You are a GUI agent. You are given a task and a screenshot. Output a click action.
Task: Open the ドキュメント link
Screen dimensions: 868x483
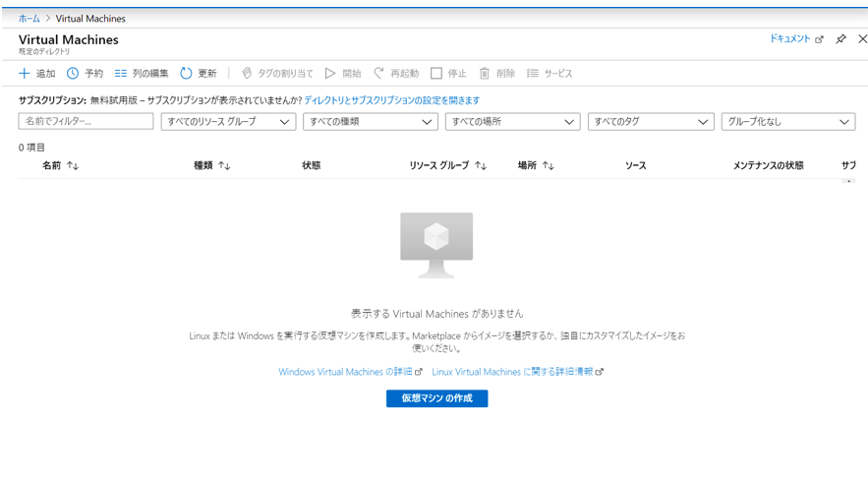pyautogui.click(x=790, y=38)
